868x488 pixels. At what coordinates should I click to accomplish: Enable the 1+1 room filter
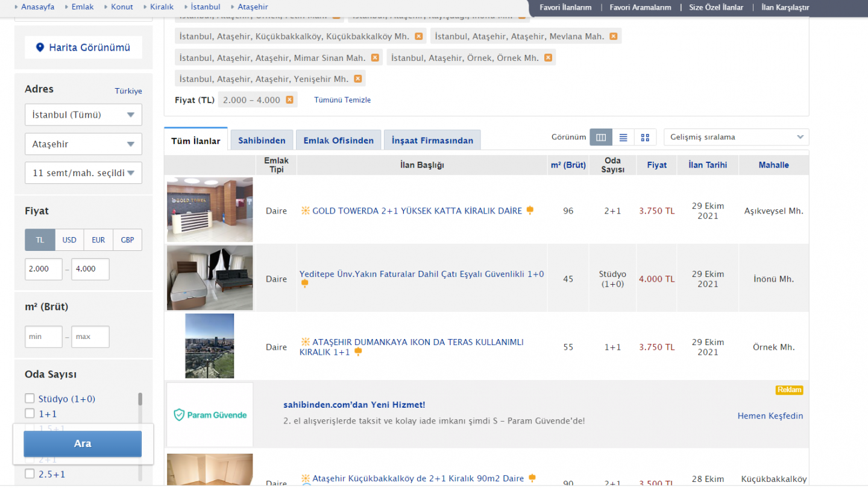[x=29, y=413]
